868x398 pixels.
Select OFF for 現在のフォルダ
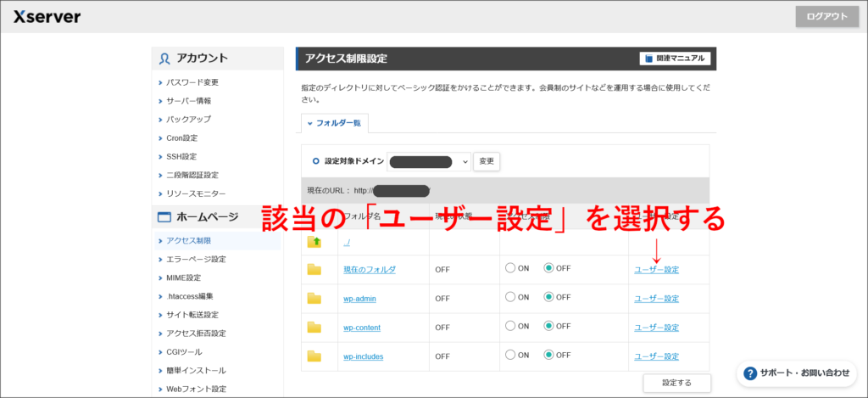point(548,267)
